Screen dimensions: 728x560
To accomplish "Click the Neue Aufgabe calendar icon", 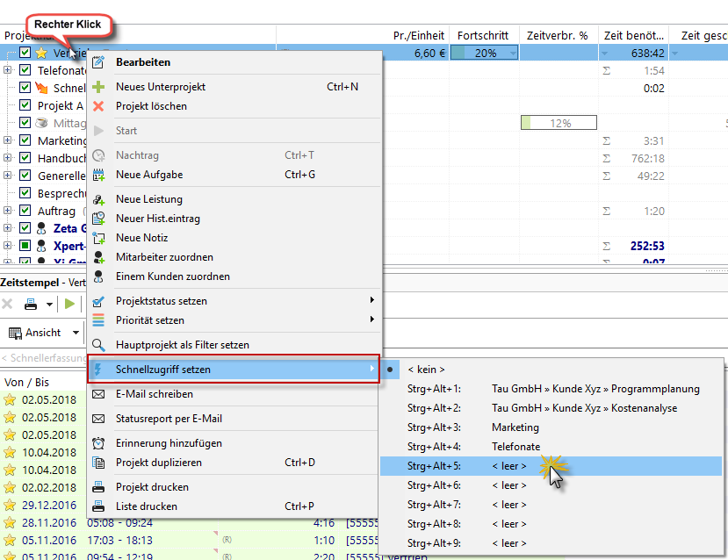I will click(x=98, y=175).
